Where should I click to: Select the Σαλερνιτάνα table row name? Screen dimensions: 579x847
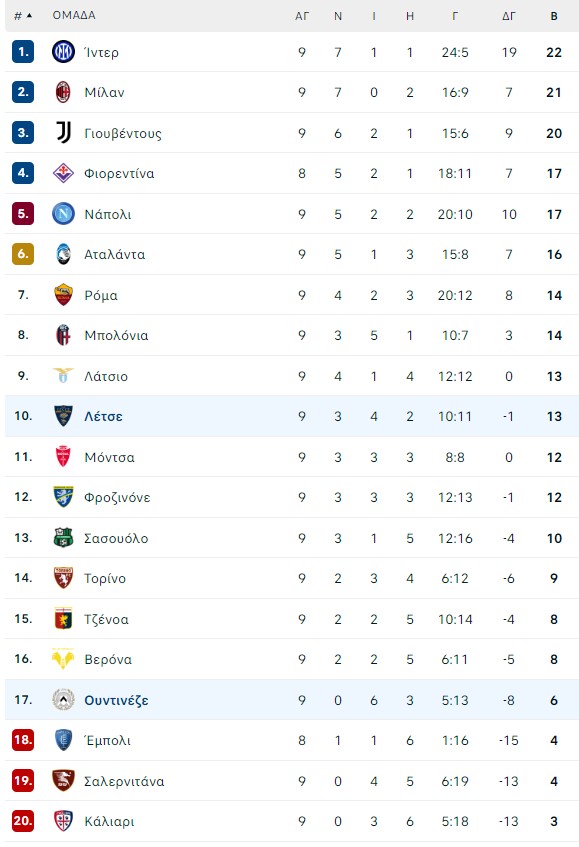point(124,781)
